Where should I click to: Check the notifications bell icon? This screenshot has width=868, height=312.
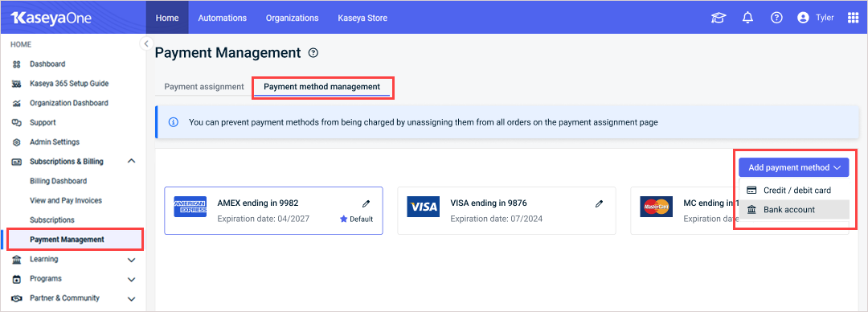pyautogui.click(x=748, y=18)
